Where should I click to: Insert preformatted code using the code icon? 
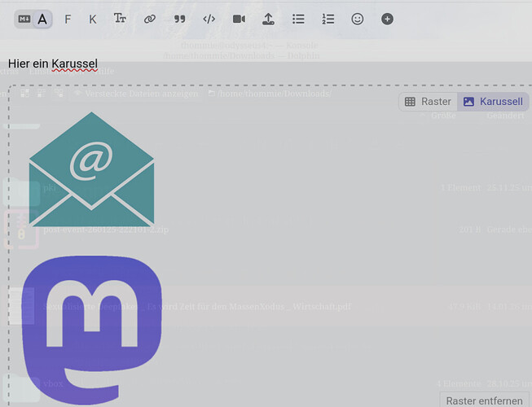[x=209, y=19]
